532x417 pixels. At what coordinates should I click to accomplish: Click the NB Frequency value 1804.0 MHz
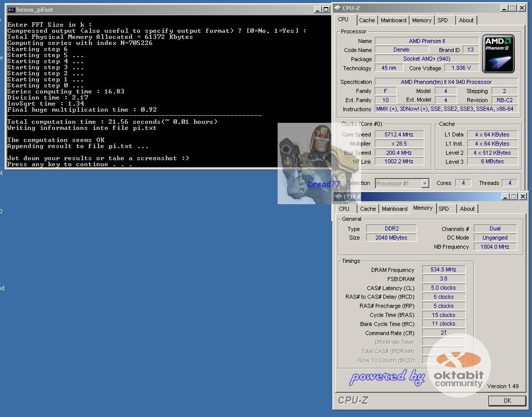495,247
